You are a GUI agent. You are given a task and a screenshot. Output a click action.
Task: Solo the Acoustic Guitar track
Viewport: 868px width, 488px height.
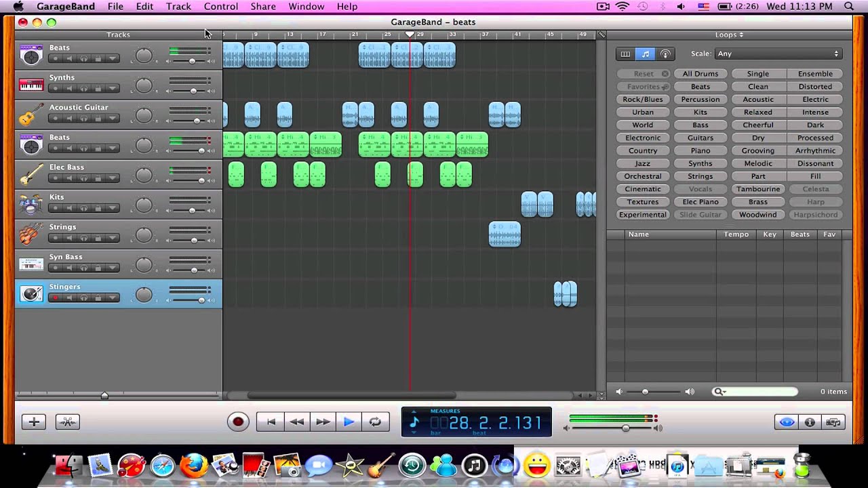pyautogui.click(x=83, y=119)
